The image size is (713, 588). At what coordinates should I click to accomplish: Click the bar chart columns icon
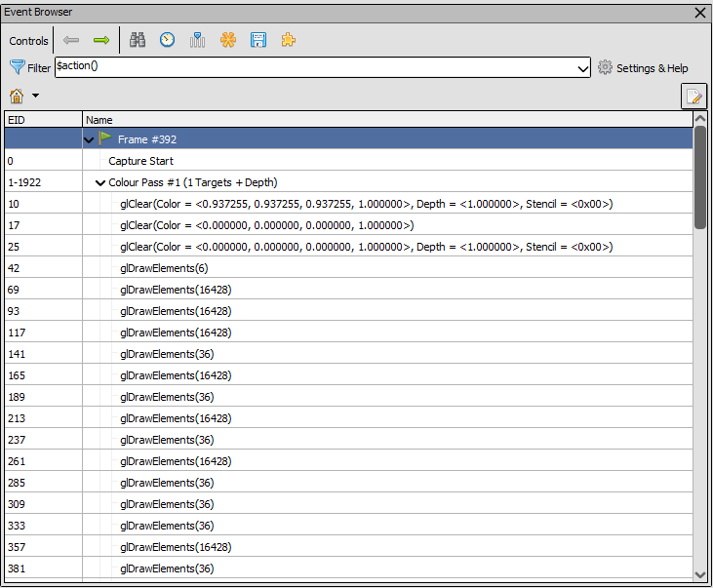click(x=197, y=40)
